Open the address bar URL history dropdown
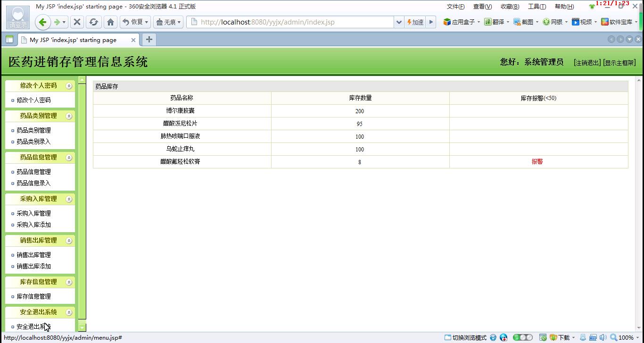This screenshot has width=644, height=343. (399, 22)
